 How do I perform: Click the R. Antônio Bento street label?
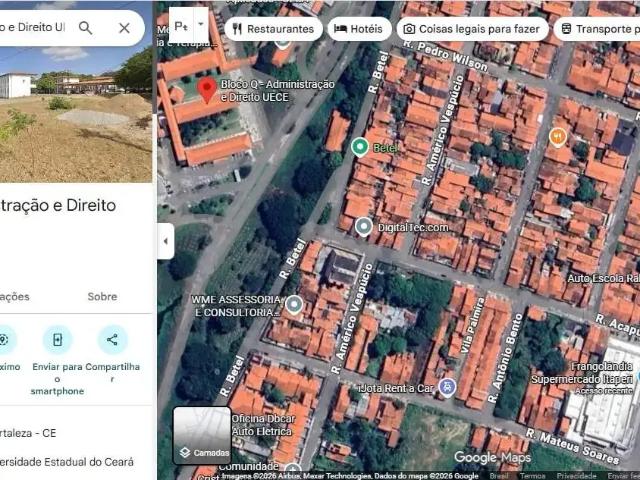506,358
